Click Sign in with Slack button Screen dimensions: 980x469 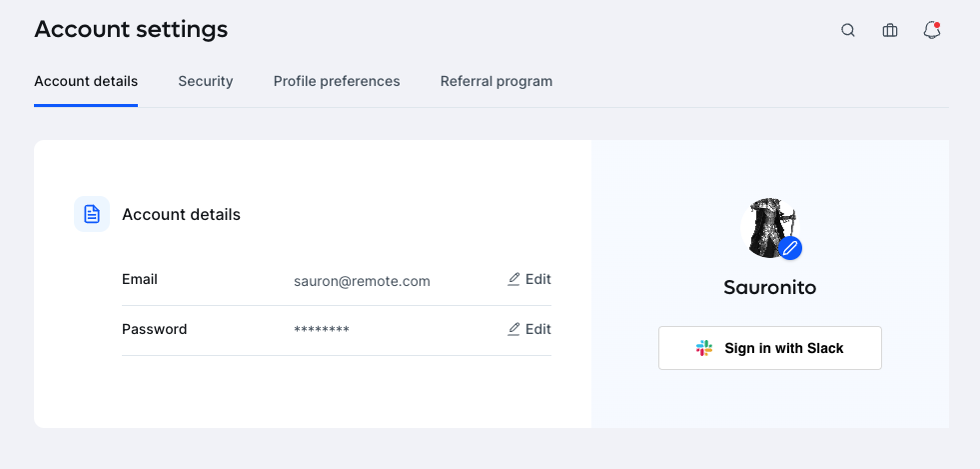coord(770,348)
